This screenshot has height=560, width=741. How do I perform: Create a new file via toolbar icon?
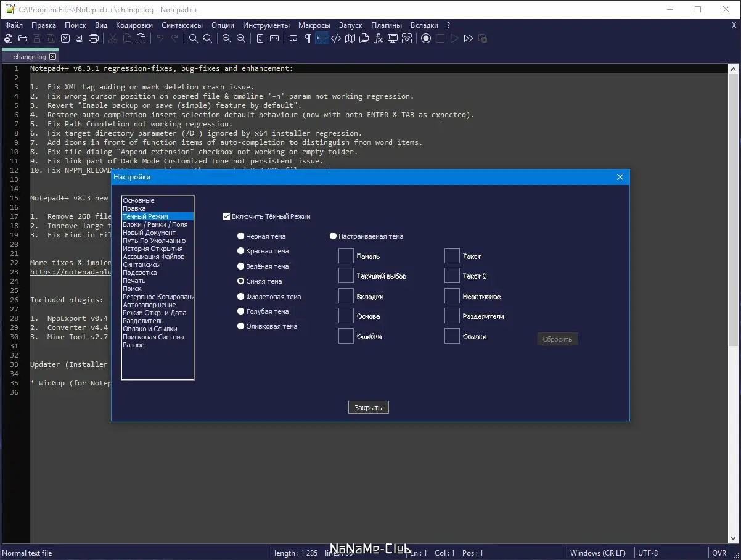tap(9, 38)
